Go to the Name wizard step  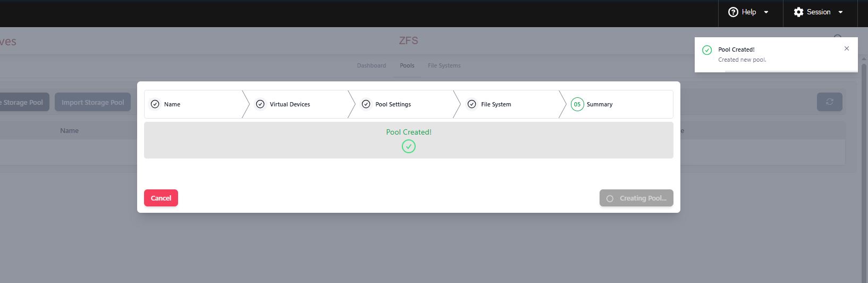(x=193, y=104)
